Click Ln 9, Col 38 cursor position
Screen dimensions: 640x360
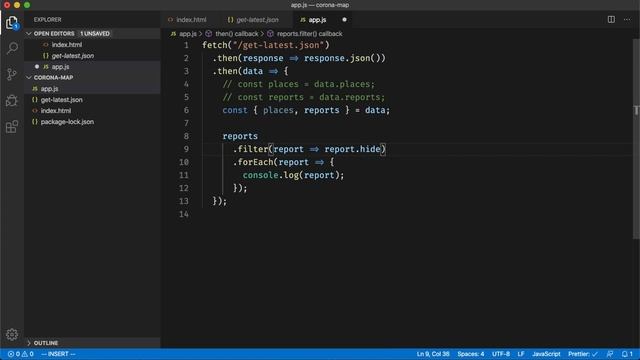point(433,354)
